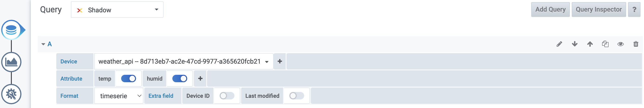Collapse query A row
The image size is (644, 108).
43,44
